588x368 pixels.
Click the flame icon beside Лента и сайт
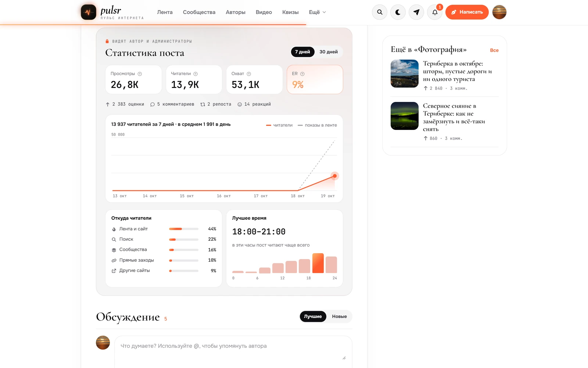tap(114, 229)
